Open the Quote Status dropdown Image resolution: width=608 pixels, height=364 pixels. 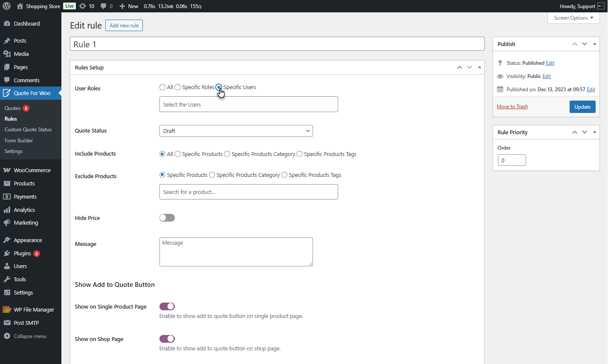(236, 131)
